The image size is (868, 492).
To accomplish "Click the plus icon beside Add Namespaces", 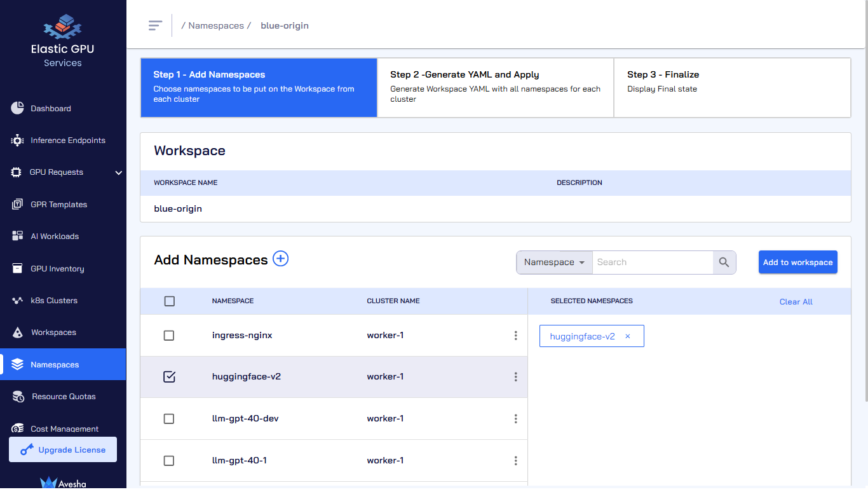I will pos(280,259).
